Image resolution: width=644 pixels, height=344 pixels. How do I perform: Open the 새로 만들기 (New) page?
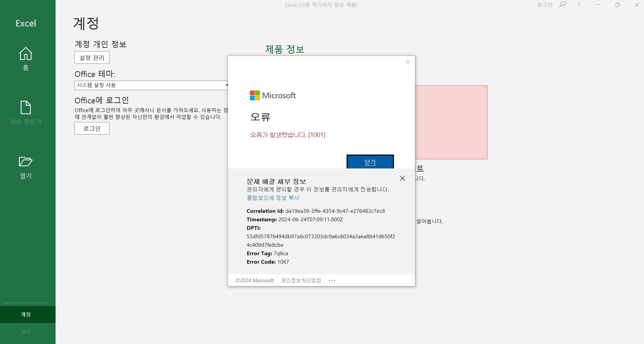tap(26, 113)
